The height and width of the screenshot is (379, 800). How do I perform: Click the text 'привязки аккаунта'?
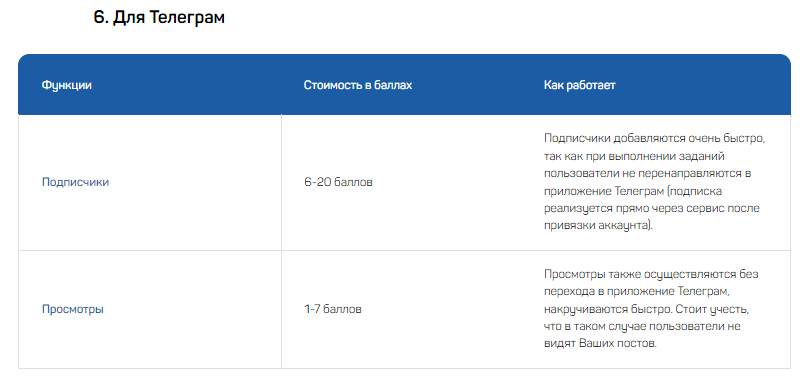click(596, 225)
